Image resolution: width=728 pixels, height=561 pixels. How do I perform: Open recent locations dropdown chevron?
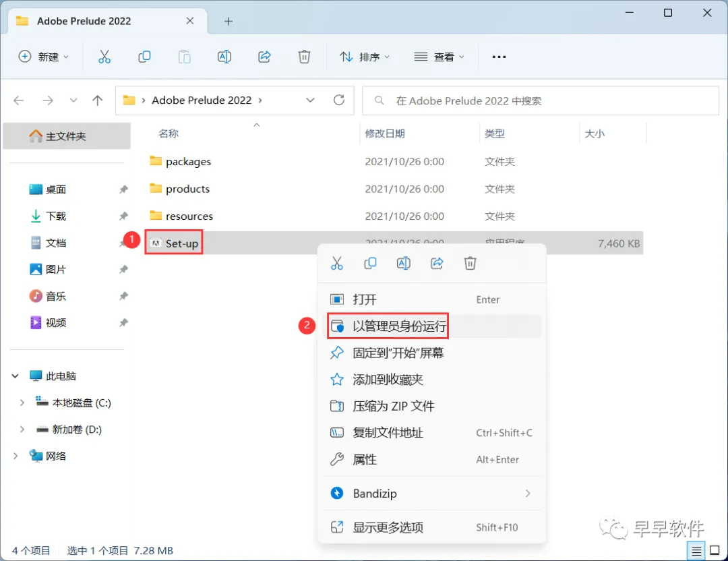[73, 100]
